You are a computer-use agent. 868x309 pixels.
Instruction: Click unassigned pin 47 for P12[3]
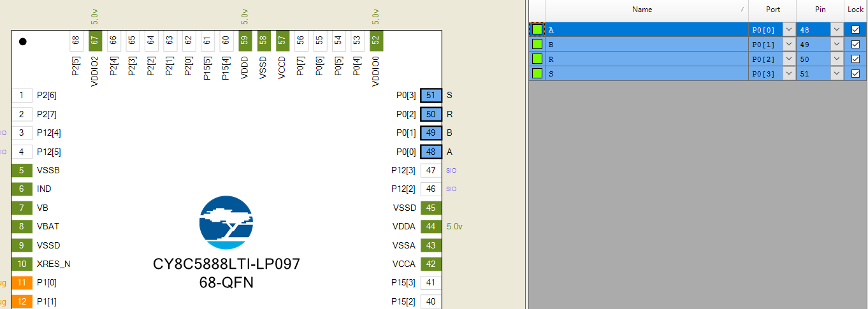[x=431, y=170]
